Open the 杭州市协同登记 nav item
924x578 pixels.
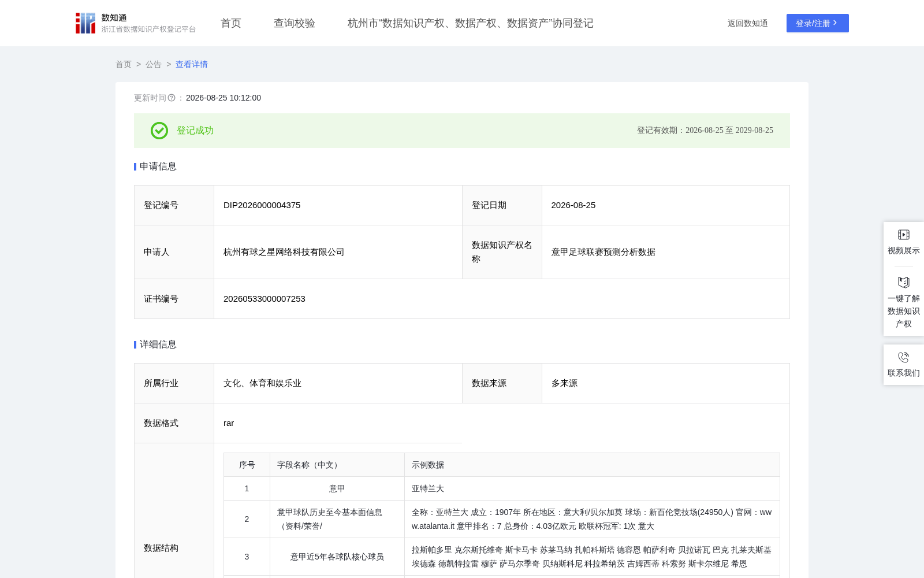pyautogui.click(x=471, y=23)
